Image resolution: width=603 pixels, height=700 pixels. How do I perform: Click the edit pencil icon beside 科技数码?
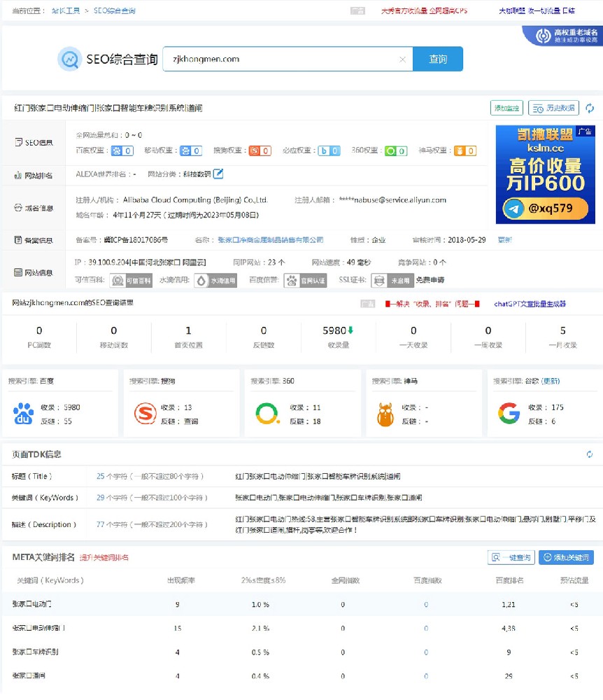[x=217, y=173]
